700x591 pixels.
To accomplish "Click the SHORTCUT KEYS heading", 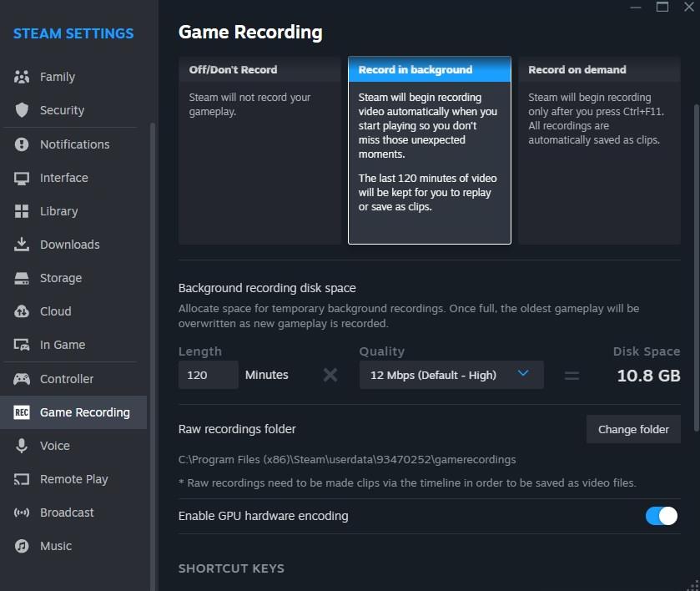I will (231, 568).
